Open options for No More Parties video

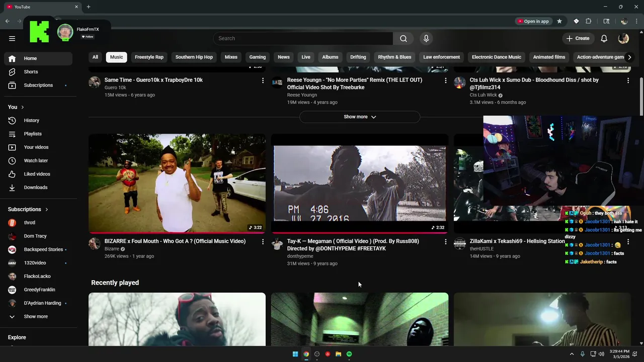pyautogui.click(x=445, y=80)
